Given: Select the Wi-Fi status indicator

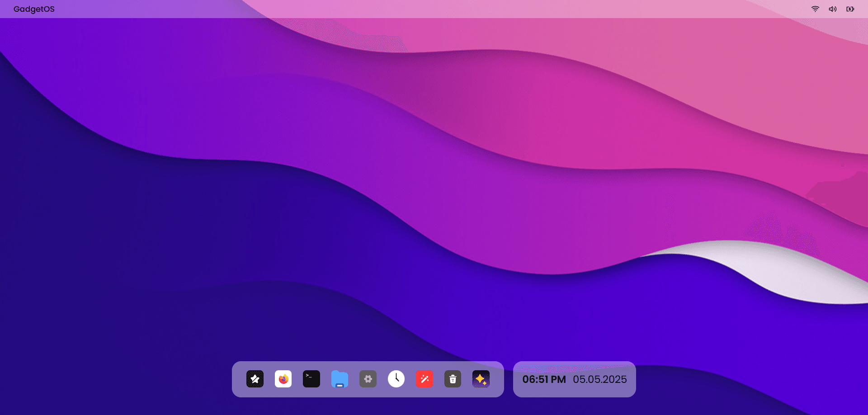Looking at the screenshot, I should [816, 9].
